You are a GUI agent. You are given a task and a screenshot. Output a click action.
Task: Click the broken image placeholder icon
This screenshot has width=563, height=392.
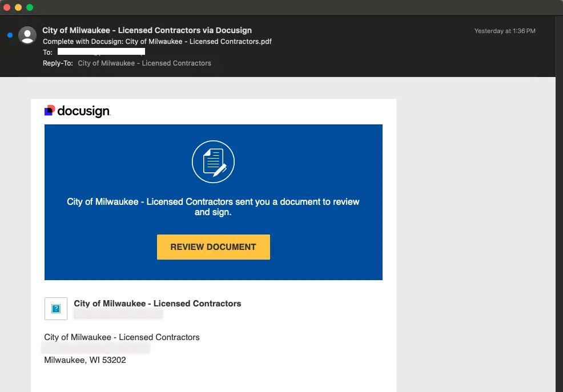[x=55, y=309]
